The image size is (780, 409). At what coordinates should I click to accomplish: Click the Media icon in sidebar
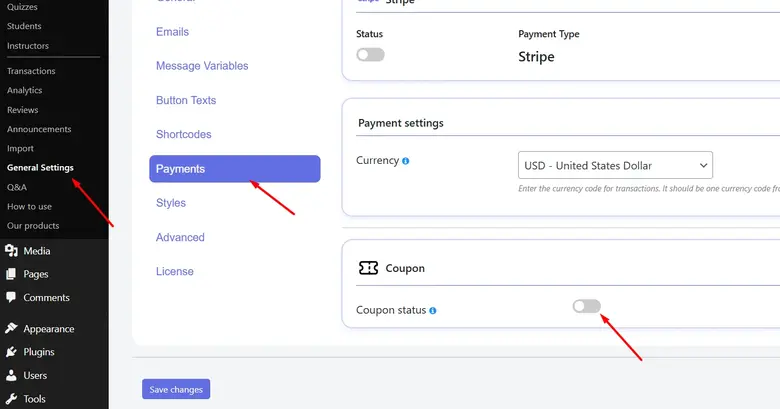11,251
